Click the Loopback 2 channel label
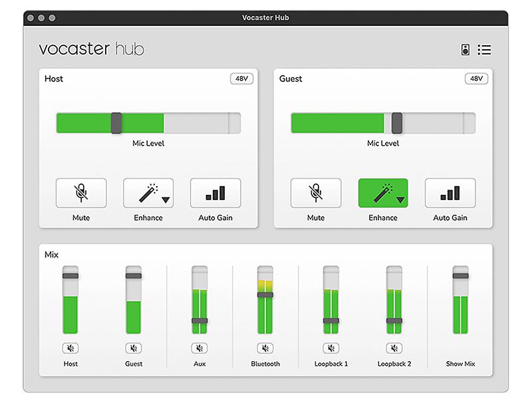The height and width of the screenshot is (399, 532). [394, 364]
